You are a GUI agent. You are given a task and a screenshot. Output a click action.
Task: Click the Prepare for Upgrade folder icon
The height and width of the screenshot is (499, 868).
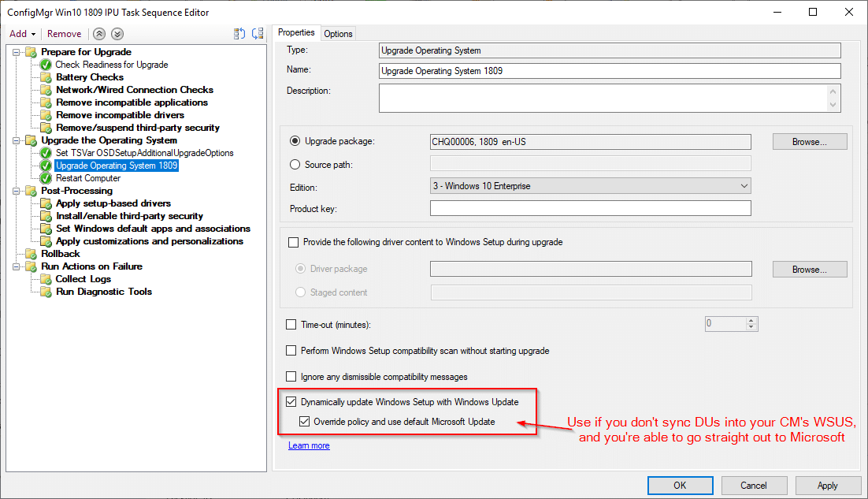click(x=31, y=52)
